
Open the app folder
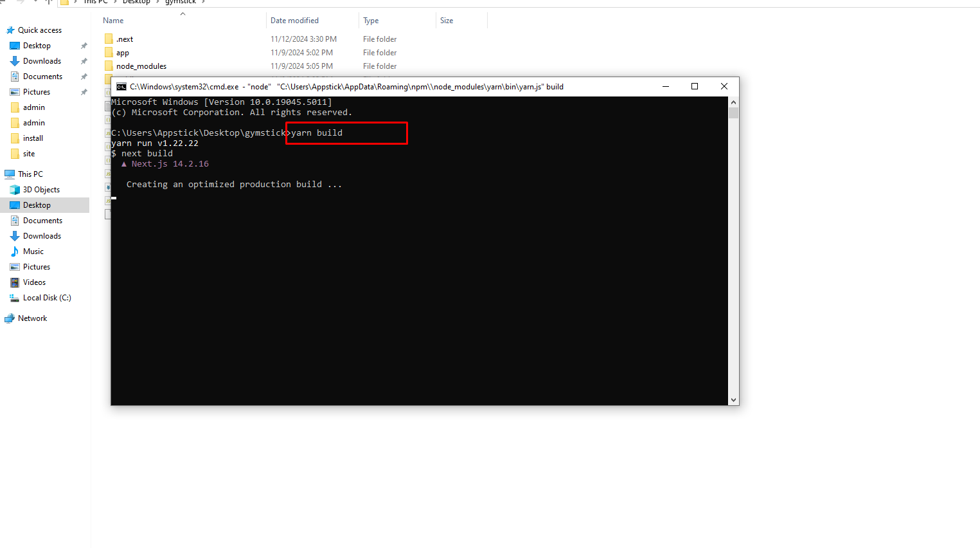(x=121, y=52)
